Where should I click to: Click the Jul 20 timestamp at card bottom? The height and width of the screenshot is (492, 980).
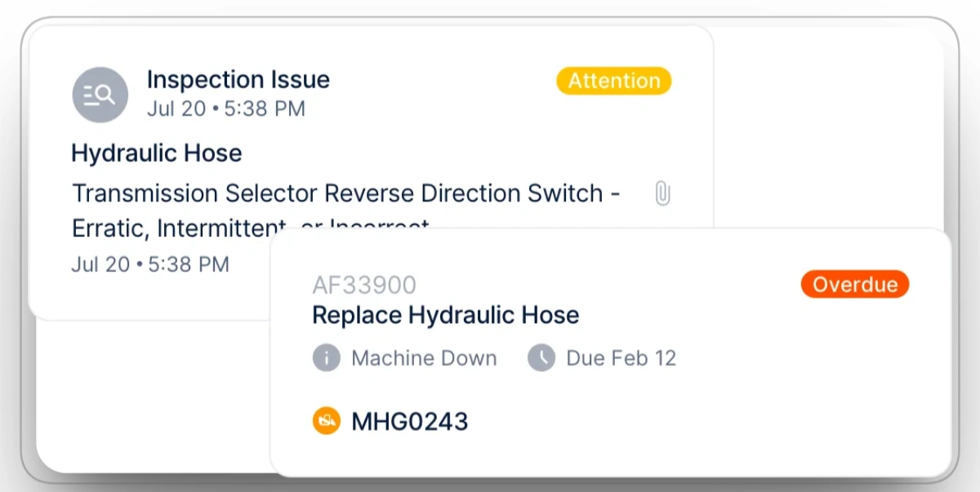(x=149, y=264)
